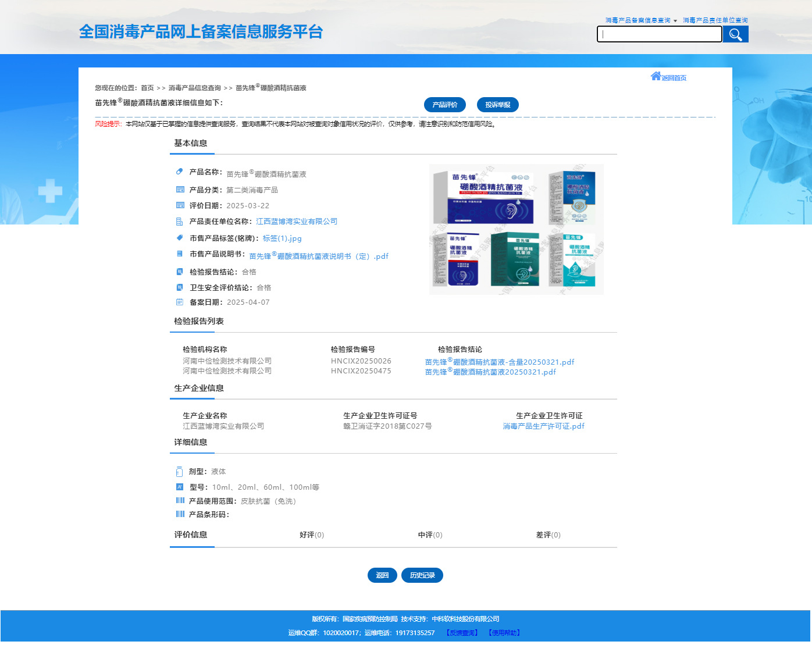Open 首页 in the breadcrumb
Screen dimensions: 812x652
pyautogui.click(x=147, y=88)
